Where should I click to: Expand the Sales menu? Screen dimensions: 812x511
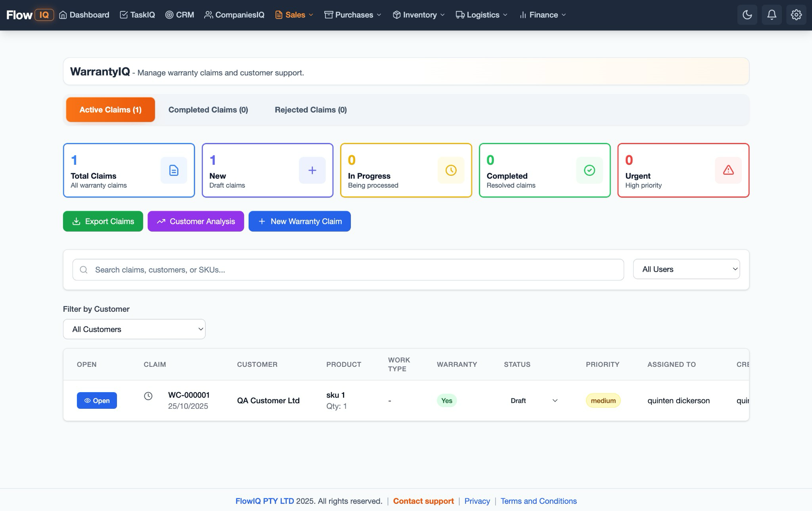pyautogui.click(x=293, y=15)
